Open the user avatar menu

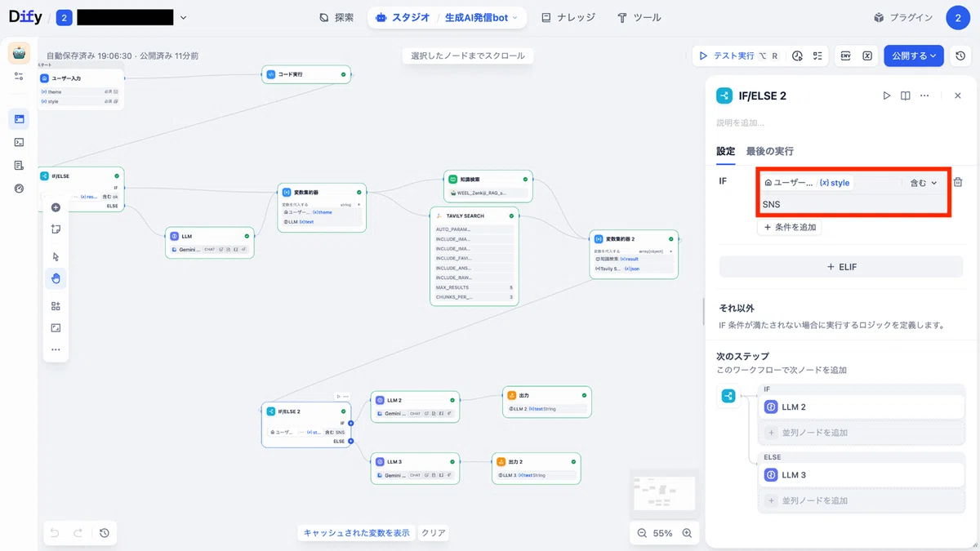958,17
